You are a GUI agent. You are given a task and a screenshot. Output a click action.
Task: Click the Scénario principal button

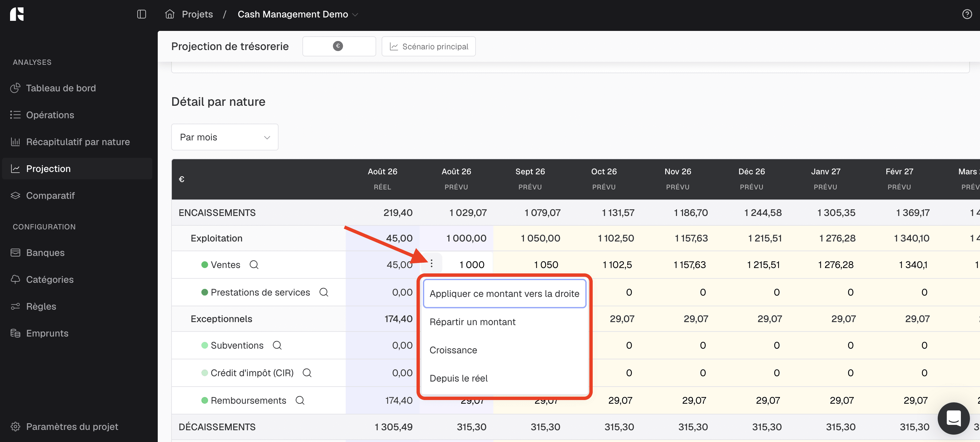coord(429,46)
